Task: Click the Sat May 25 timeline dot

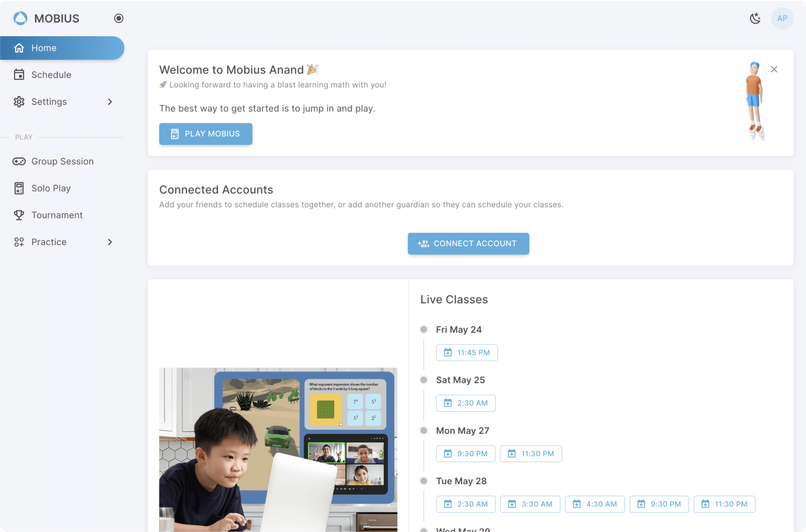Action: pos(424,380)
